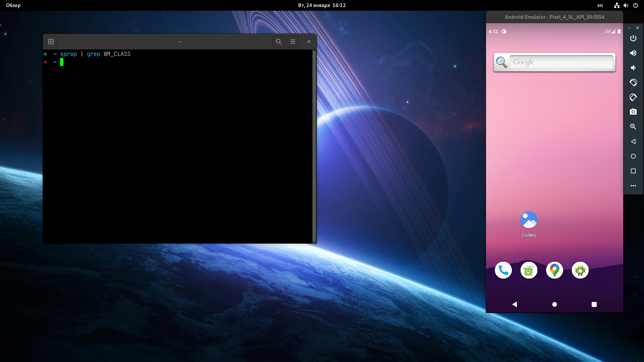Viewport: 644px width, 362px height.
Task: Take an emulator screenshot with the camera icon
Action: (633, 112)
